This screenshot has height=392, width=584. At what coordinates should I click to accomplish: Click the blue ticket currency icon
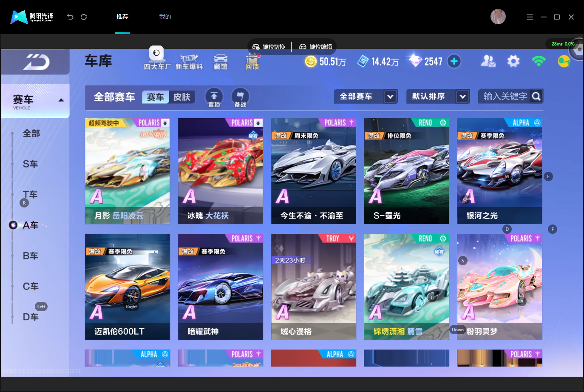[x=363, y=62]
